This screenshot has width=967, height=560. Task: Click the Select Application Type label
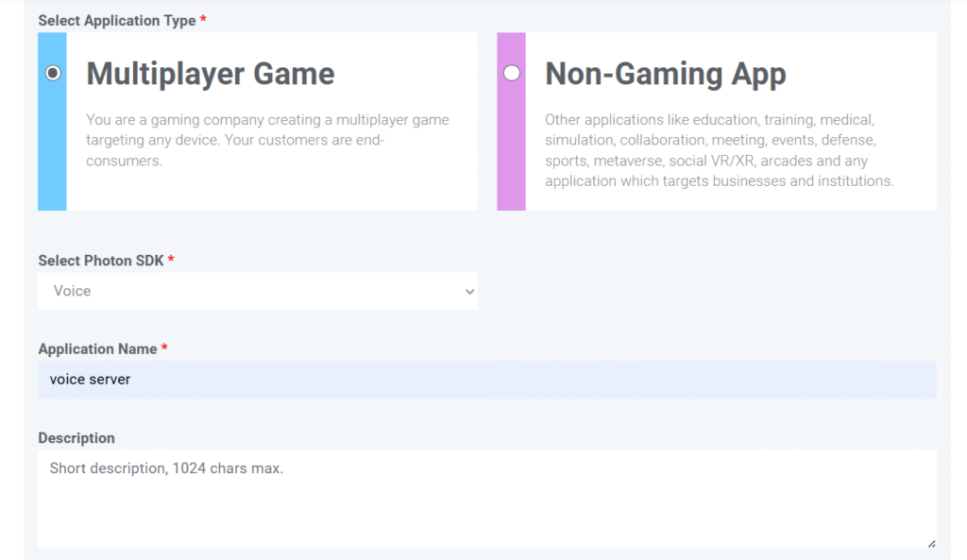click(x=116, y=20)
